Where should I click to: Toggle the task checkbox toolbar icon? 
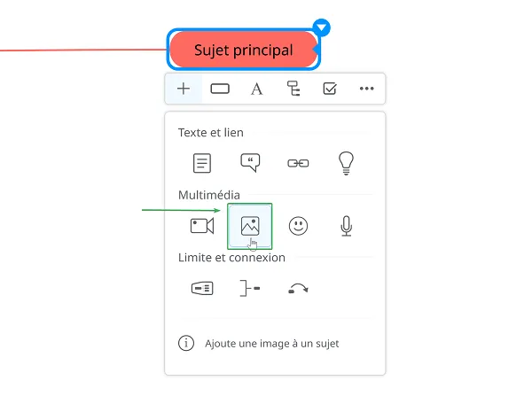point(330,89)
